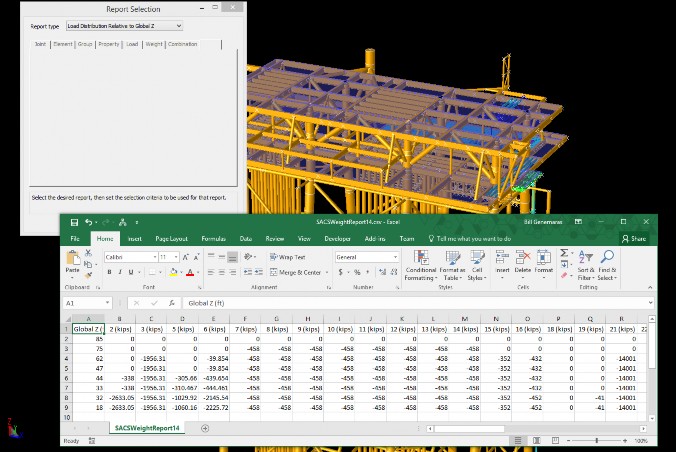Click the Share button

click(x=634, y=239)
